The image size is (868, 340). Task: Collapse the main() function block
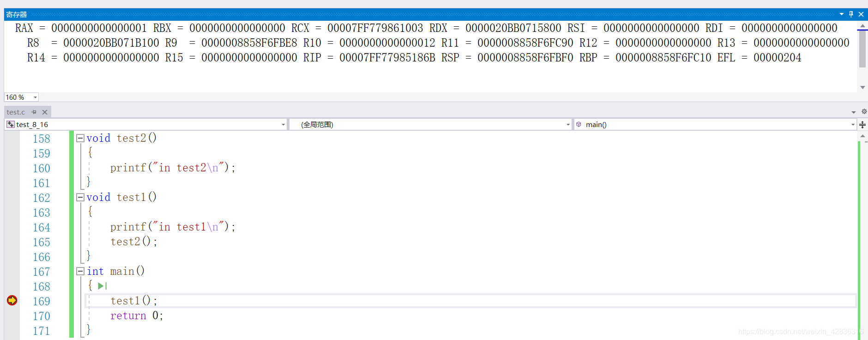pos(80,271)
